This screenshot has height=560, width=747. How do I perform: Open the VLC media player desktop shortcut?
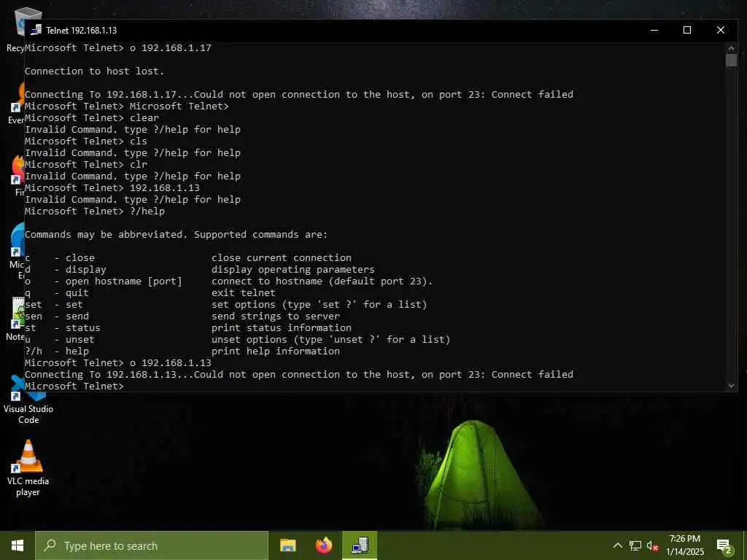tap(28, 467)
